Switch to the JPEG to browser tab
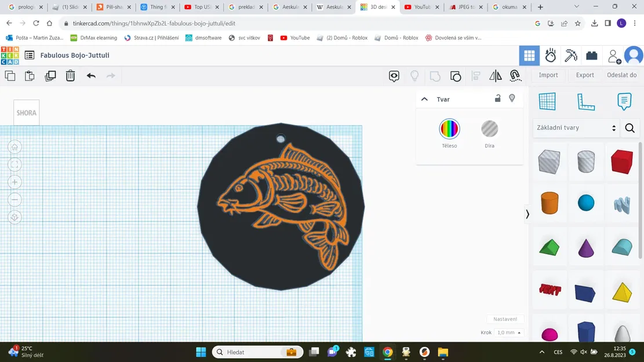The image size is (644, 362). [465, 7]
